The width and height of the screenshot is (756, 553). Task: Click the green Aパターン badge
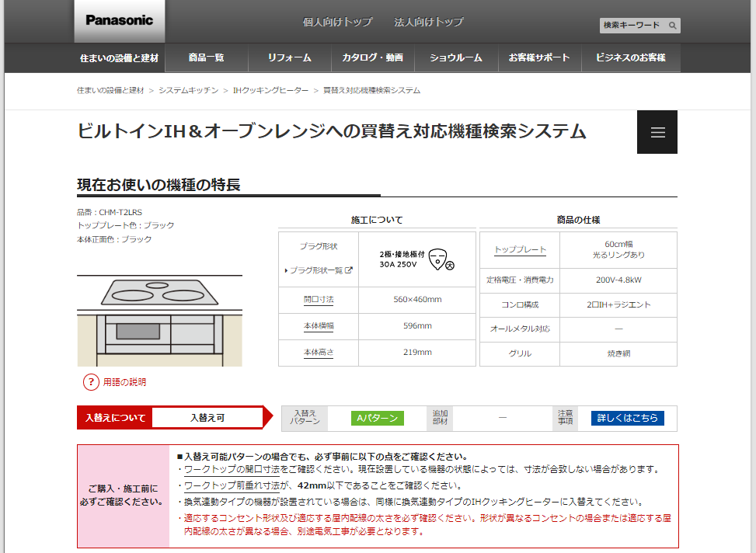[378, 418]
